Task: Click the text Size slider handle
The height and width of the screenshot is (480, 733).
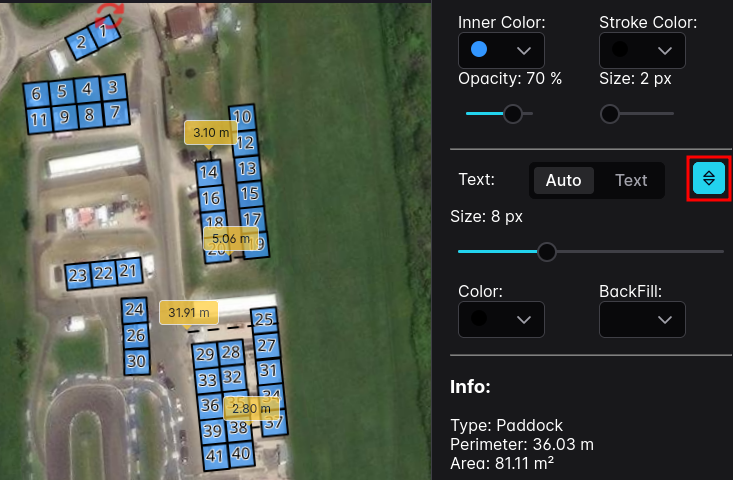Action: (546, 252)
